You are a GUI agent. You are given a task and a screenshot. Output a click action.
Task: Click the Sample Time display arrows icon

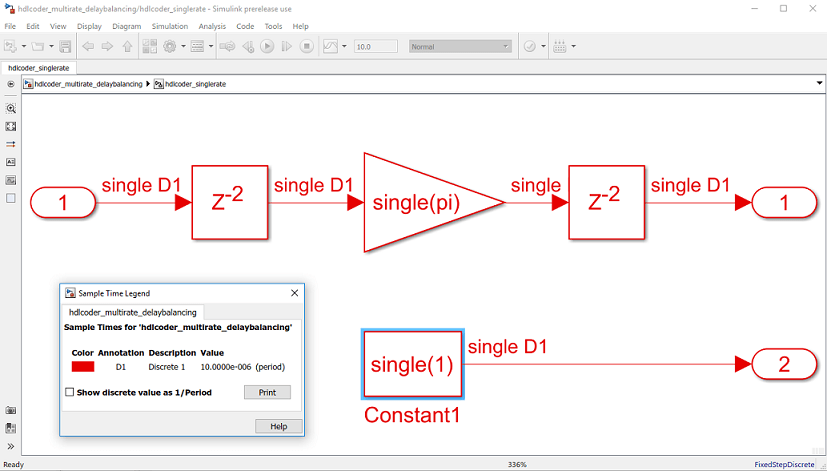pos(11,144)
